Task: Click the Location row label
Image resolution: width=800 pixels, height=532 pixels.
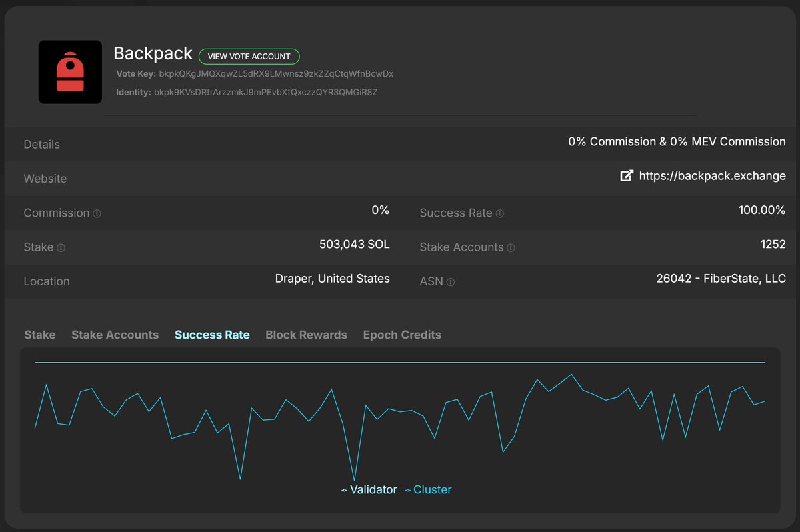Action: [47, 281]
